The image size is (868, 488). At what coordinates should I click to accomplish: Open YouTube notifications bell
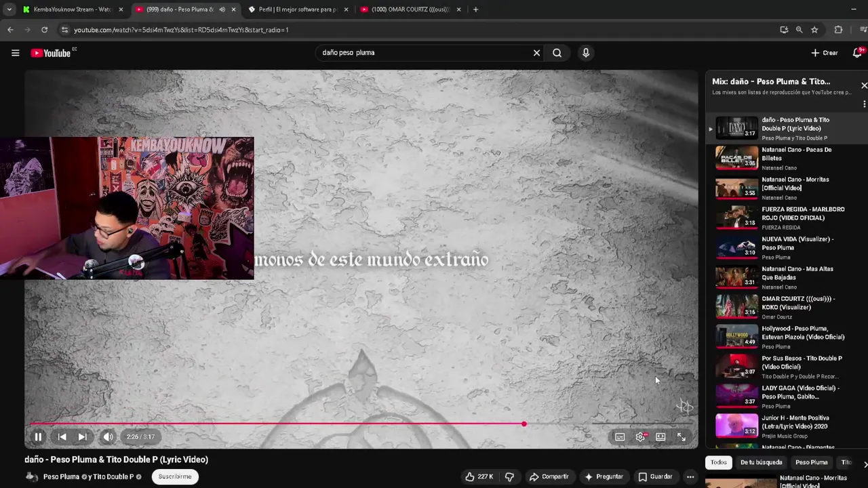point(858,53)
